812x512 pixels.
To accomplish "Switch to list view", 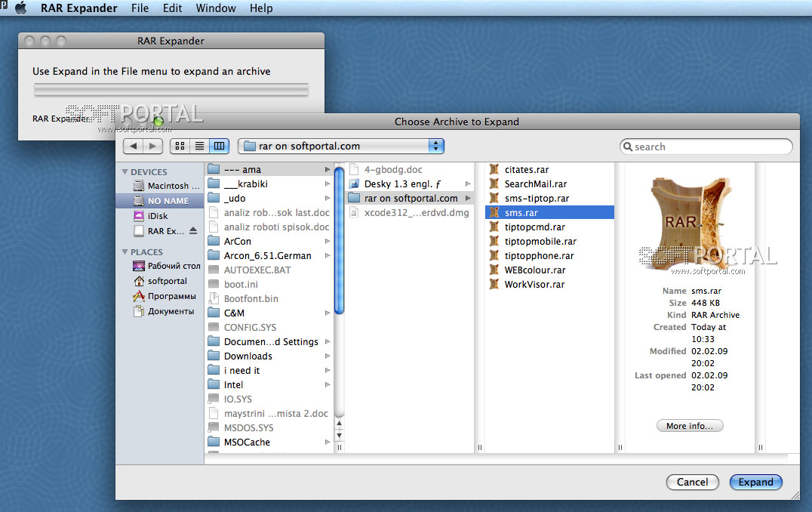I will 199,147.
